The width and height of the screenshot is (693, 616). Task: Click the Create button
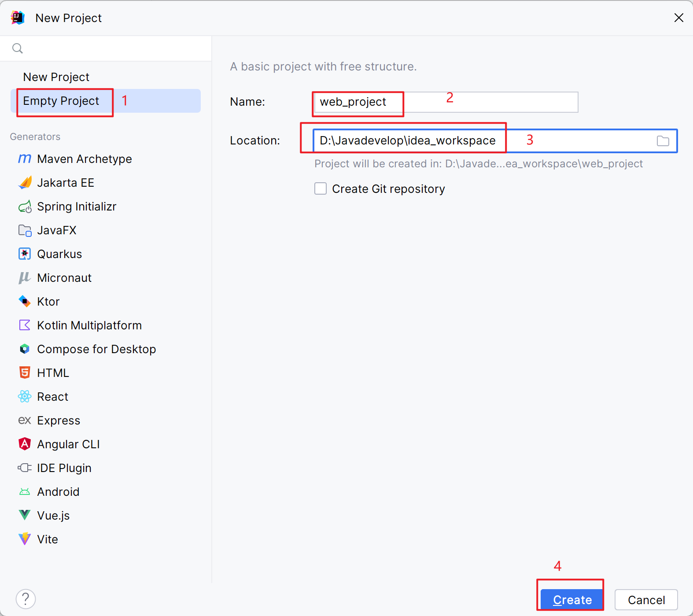pyautogui.click(x=572, y=600)
